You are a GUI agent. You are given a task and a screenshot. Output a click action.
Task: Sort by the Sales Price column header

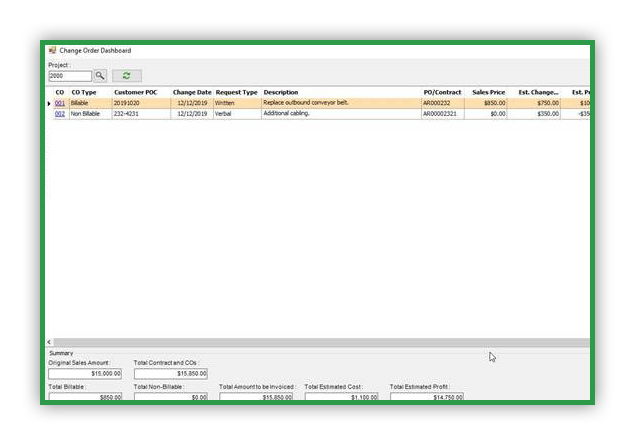489,92
